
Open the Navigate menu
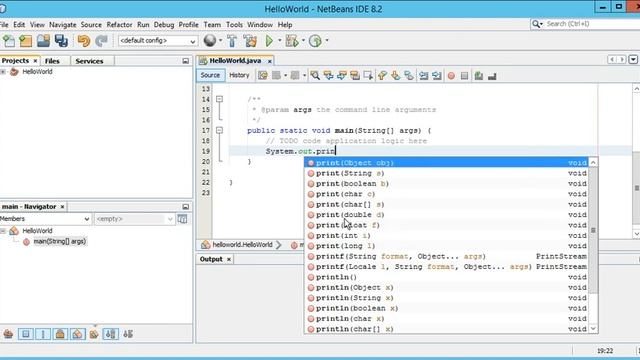pos(62,24)
